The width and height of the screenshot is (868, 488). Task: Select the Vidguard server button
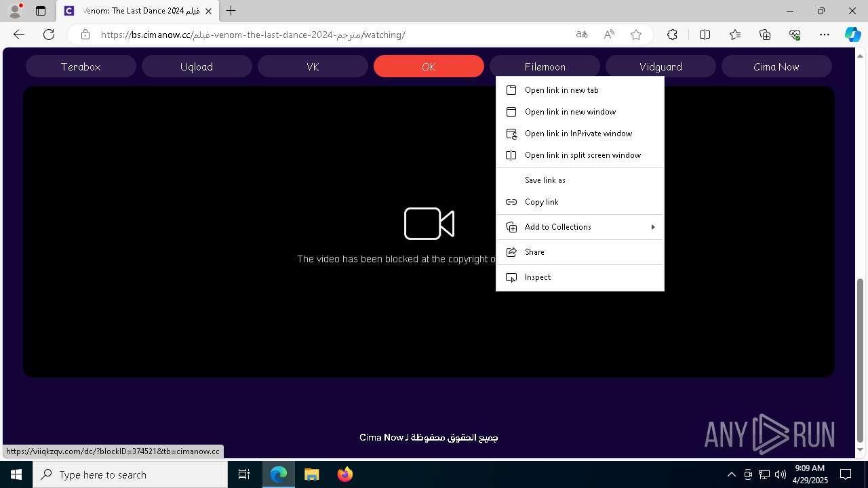click(x=660, y=66)
